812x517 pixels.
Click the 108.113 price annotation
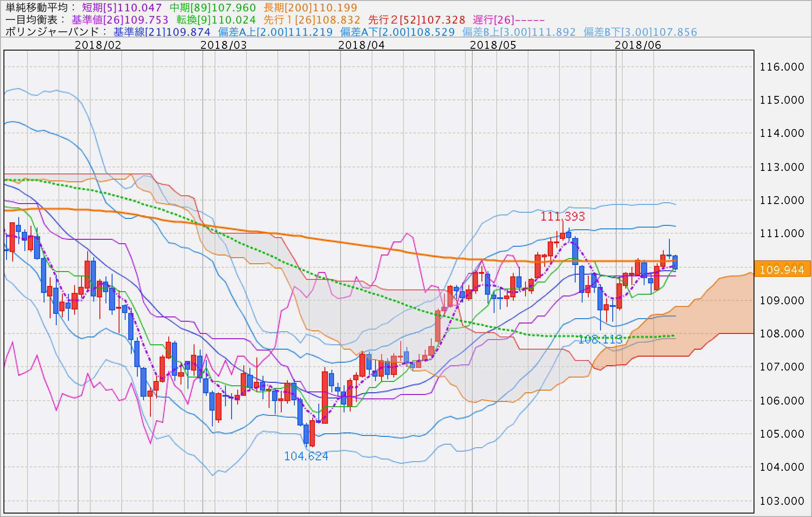tap(600, 340)
